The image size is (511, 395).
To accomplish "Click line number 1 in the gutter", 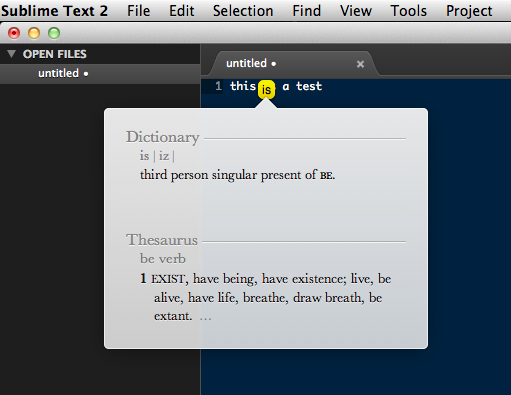I will click(x=218, y=86).
